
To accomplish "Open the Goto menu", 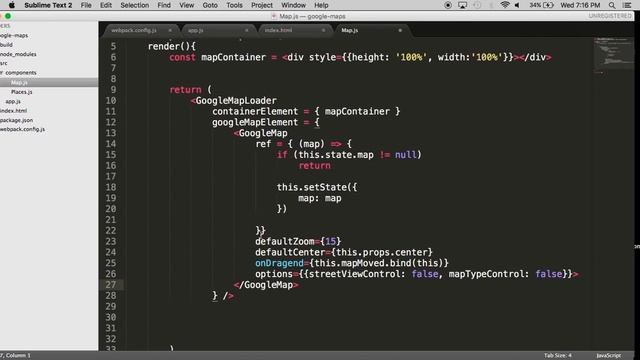I will [210, 5].
